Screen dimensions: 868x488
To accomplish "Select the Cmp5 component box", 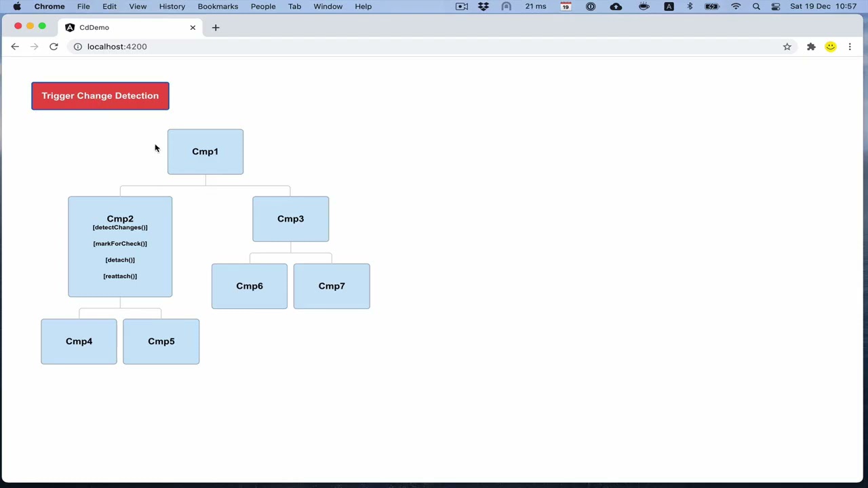I will click(x=161, y=342).
